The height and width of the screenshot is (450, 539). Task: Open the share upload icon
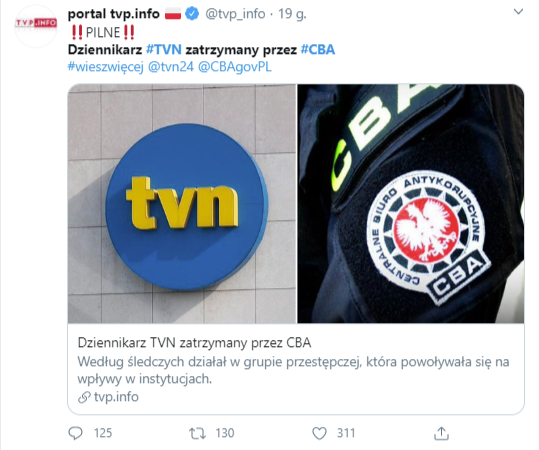(441, 433)
